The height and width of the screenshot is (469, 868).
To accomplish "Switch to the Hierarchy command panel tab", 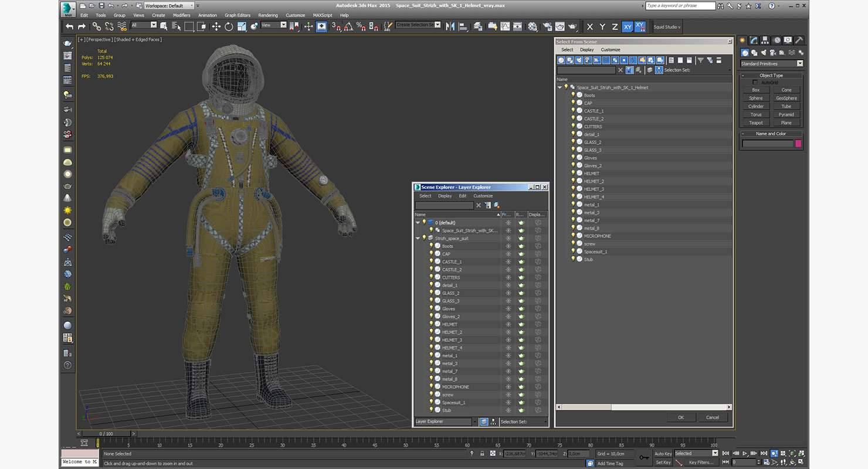I will pos(765,40).
